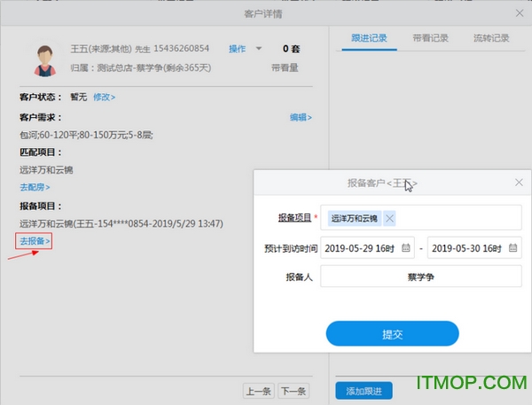Open calendar for the 2019-05-29 start time
This screenshot has height=405, width=532.
pos(406,248)
